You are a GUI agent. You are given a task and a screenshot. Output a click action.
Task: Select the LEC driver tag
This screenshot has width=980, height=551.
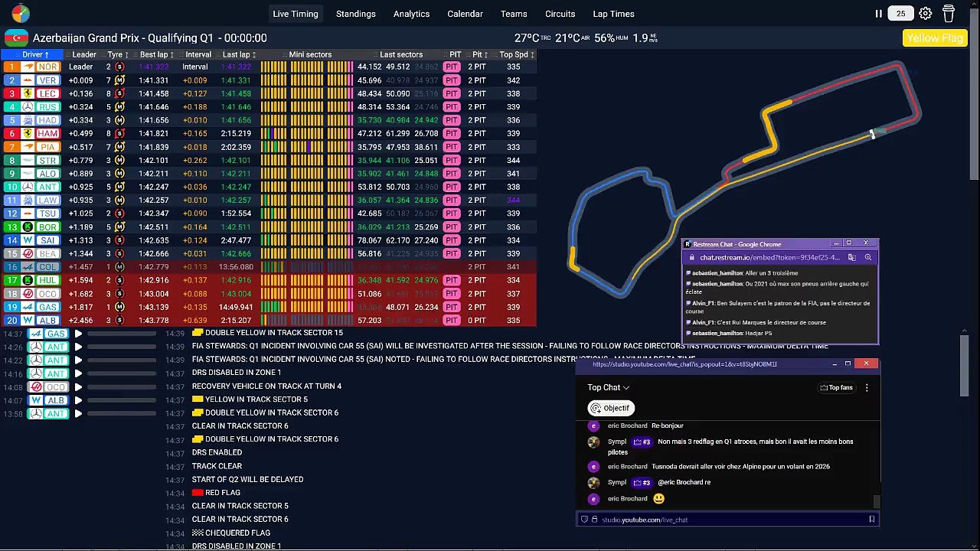coord(47,93)
